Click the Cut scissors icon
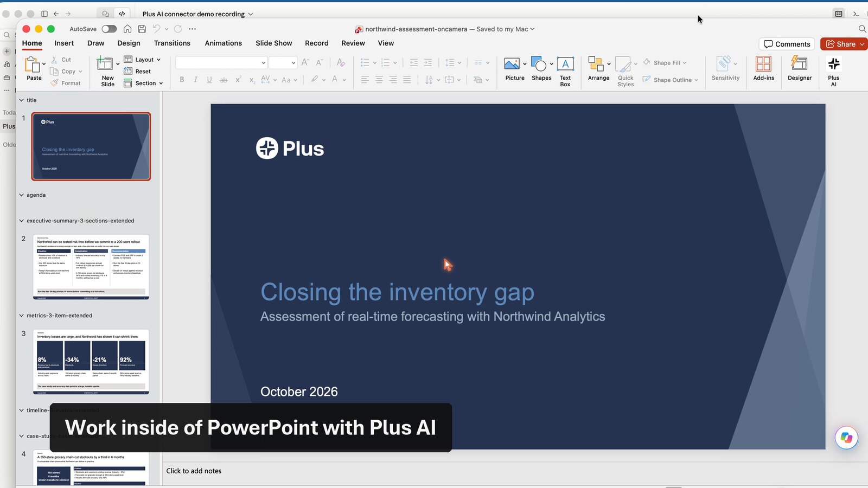868x488 pixels. coord(54,60)
